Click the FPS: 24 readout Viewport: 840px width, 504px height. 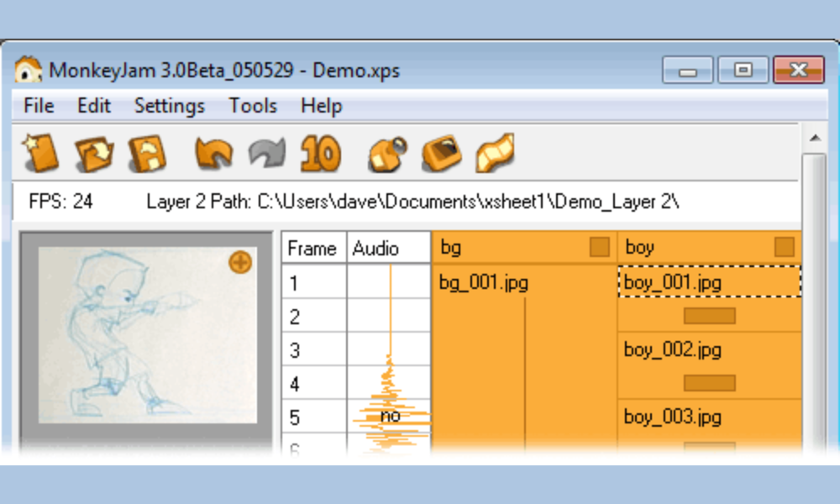(60, 202)
